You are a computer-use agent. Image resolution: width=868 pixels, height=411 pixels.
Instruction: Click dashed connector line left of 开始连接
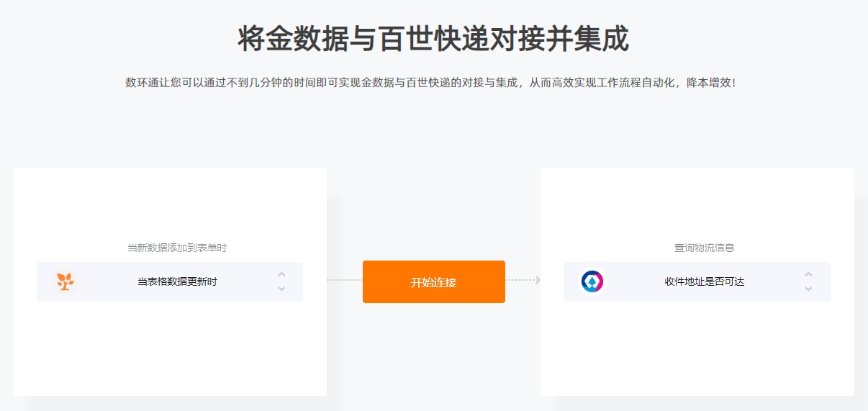pyautogui.click(x=344, y=280)
